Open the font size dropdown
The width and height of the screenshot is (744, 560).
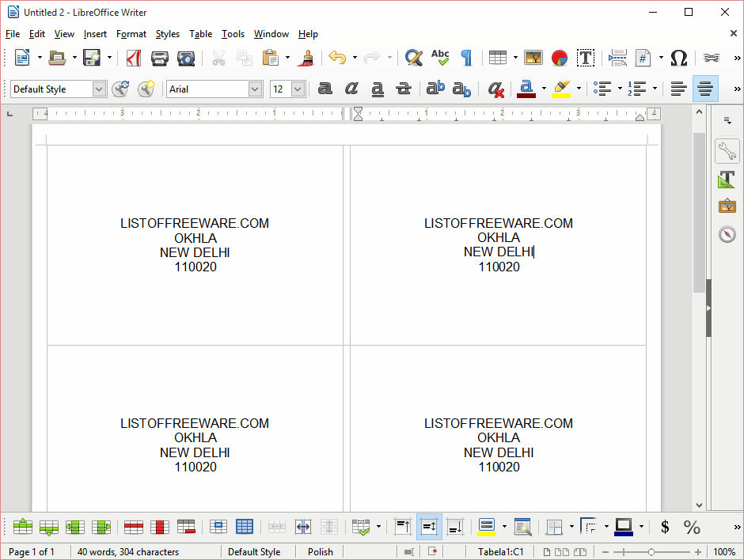pos(298,89)
